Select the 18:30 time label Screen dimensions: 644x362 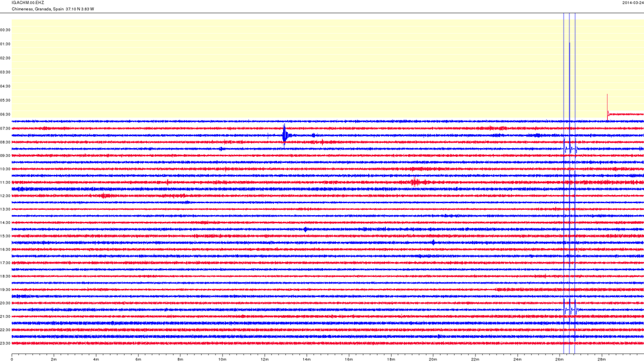click(x=5, y=276)
